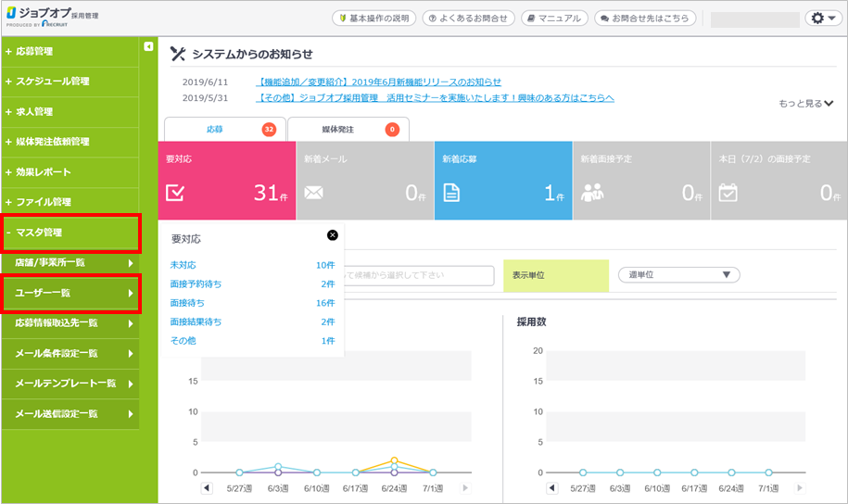This screenshot has height=504, width=848.
Task: Collapse the left sidebar with arrow icon
Action: click(x=148, y=46)
